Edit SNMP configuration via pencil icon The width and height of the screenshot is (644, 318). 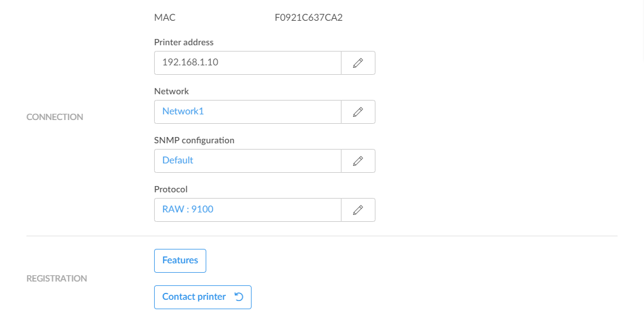click(358, 161)
